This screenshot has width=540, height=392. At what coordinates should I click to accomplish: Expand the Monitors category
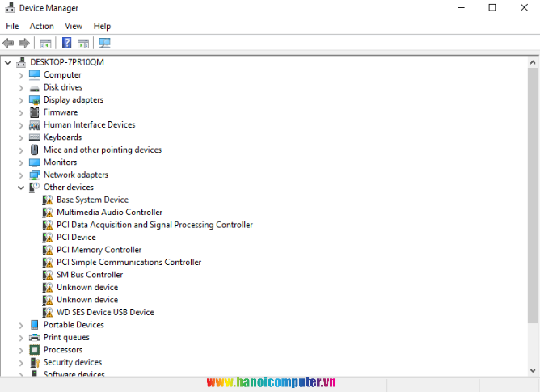pyautogui.click(x=21, y=163)
